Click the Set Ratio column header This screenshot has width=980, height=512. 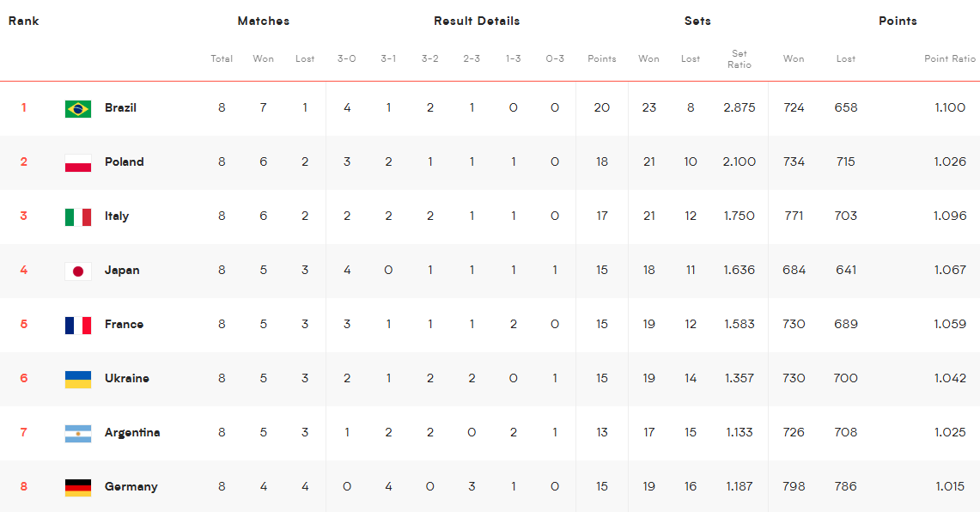740,58
